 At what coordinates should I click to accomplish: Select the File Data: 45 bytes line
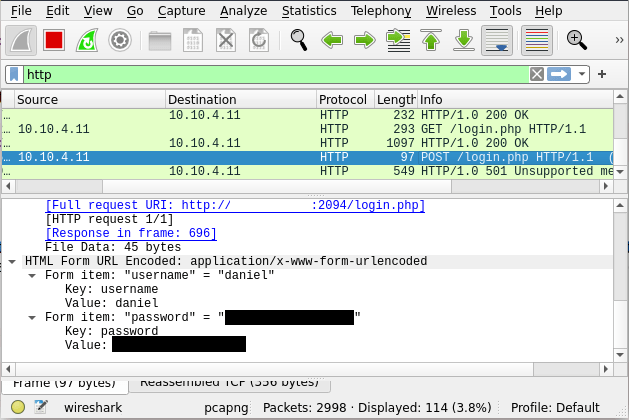click(x=113, y=247)
